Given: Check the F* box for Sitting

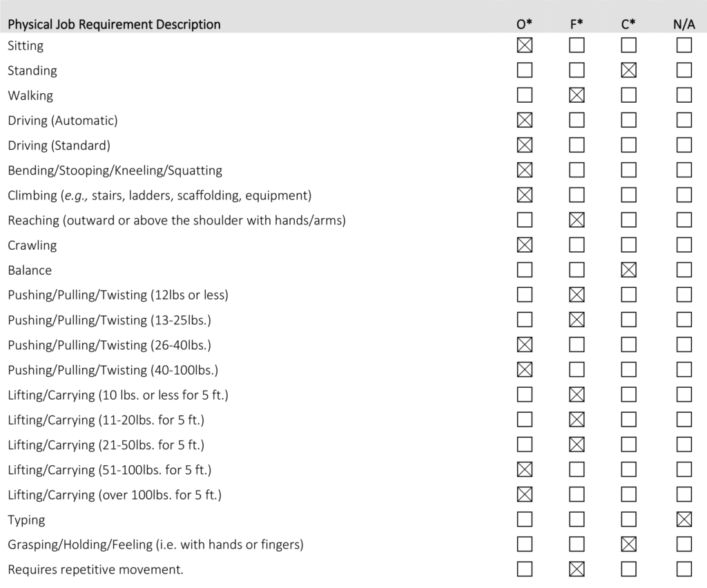Looking at the screenshot, I should point(577,46).
